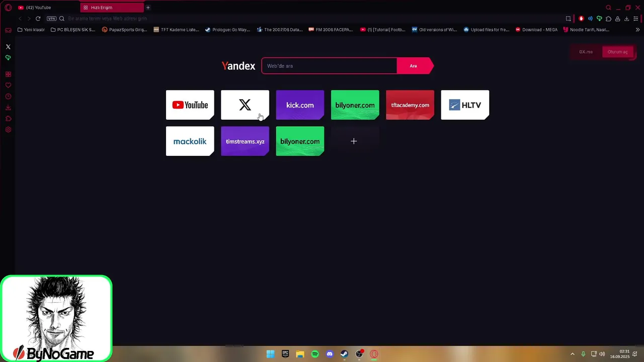Image resolution: width=644 pixels, height=362 pixels.
Task: Open the FM 2008 FACEPA bookmark
Action: click(x=331, y=30)
